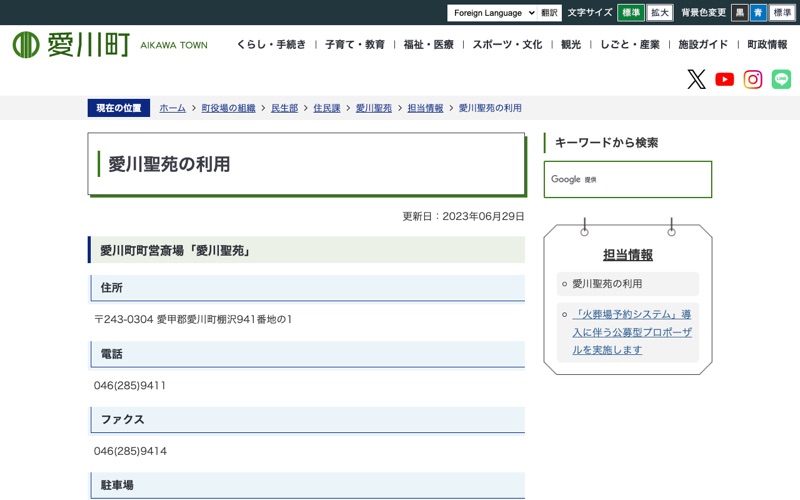Change background color to blue (青)
This screenshot has height=500, width=800.
click(758, 13)
